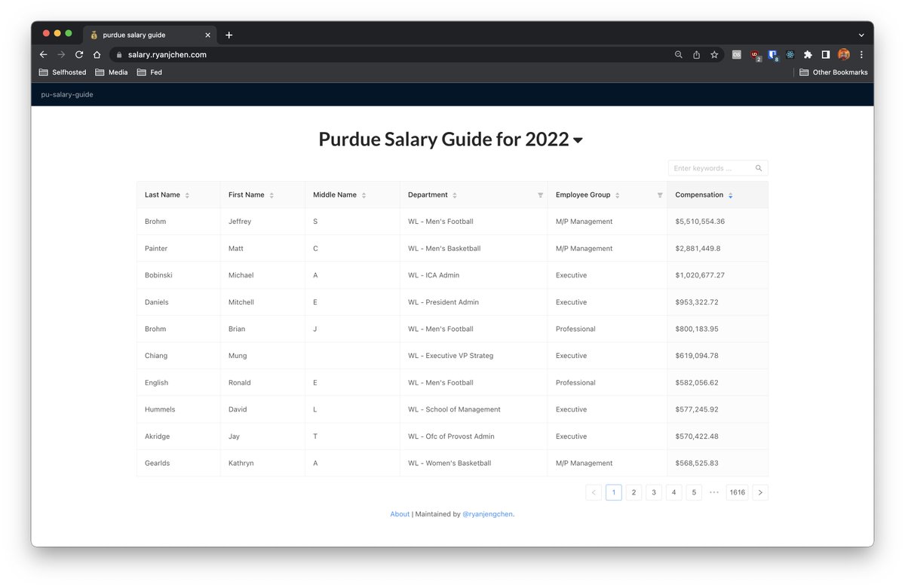Image resolution: width=905 pixels, height=588 pixels.
Task: Open the Bitwarden extension icon
Action: pos(773,55)
